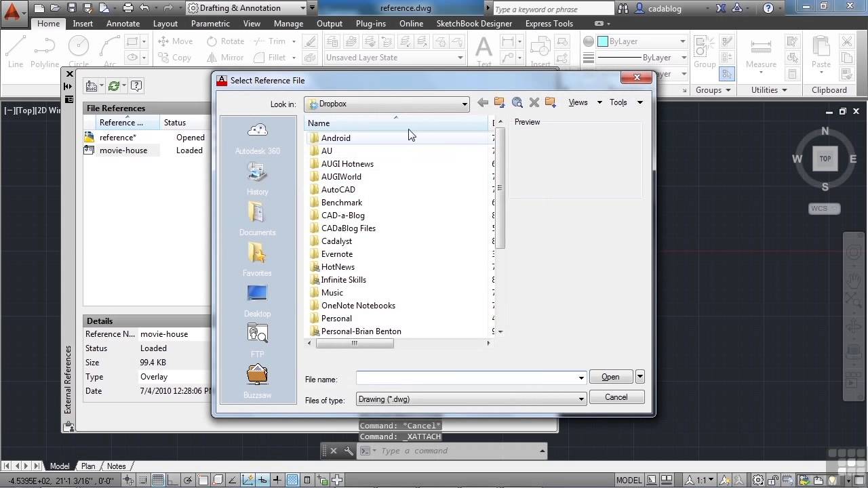
Task: Select the Circle tool in ribbon
Action: coord(79,52)
